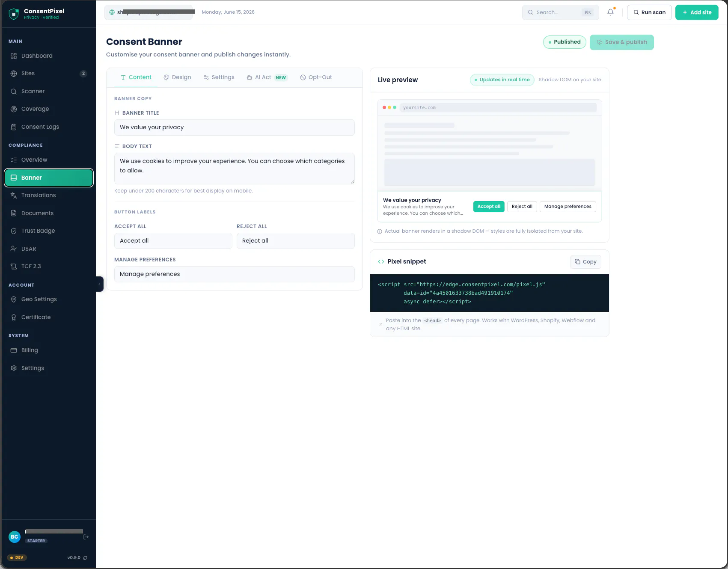
Task: Open the AI Act tab
Action: [x=267, y=77]
